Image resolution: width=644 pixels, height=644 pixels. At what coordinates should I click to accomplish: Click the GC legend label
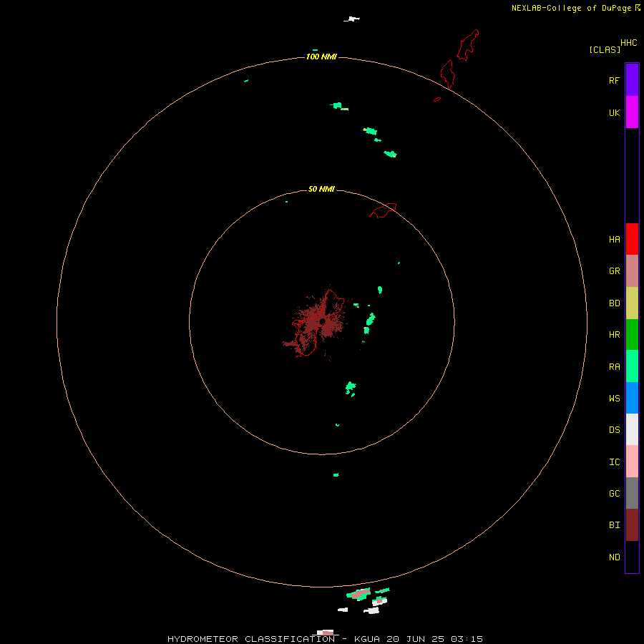point(614,494)
